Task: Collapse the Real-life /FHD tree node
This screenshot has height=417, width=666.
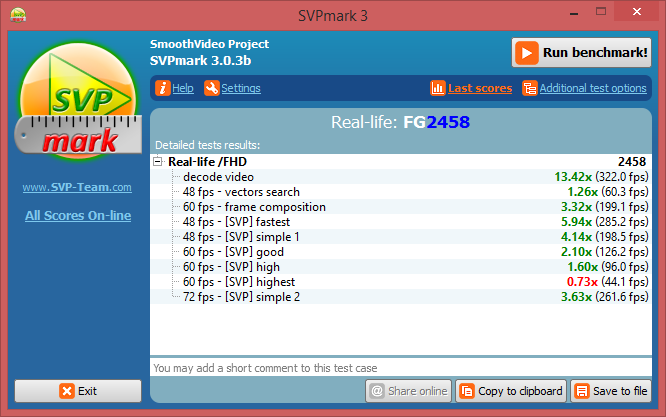Action: pyautogui.click(x=158, y=161)
